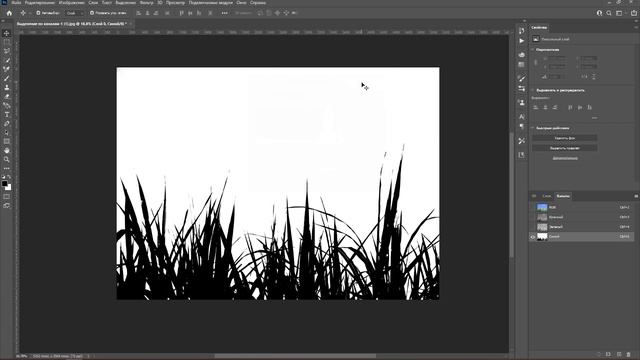The width and height of the screenshot is (640, 360).
Task: Open the Character panel icon
Action: coord(521,117)
